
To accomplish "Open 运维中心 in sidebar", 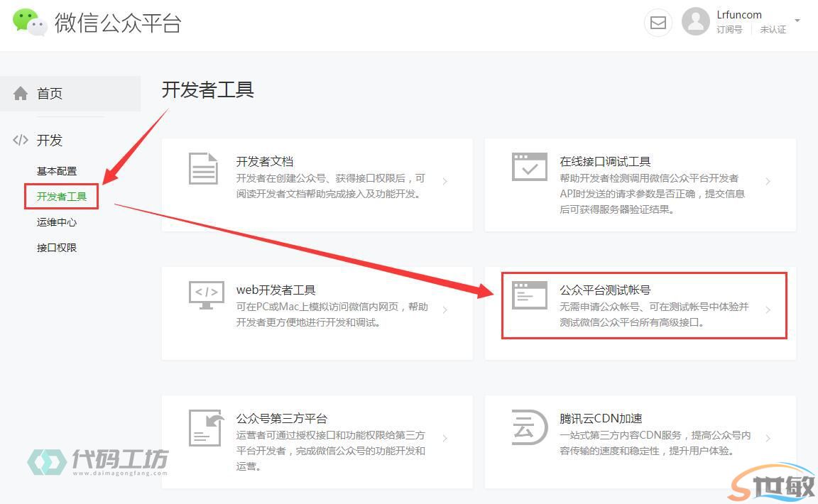I will pyautogui.click(x=57, y=222).
